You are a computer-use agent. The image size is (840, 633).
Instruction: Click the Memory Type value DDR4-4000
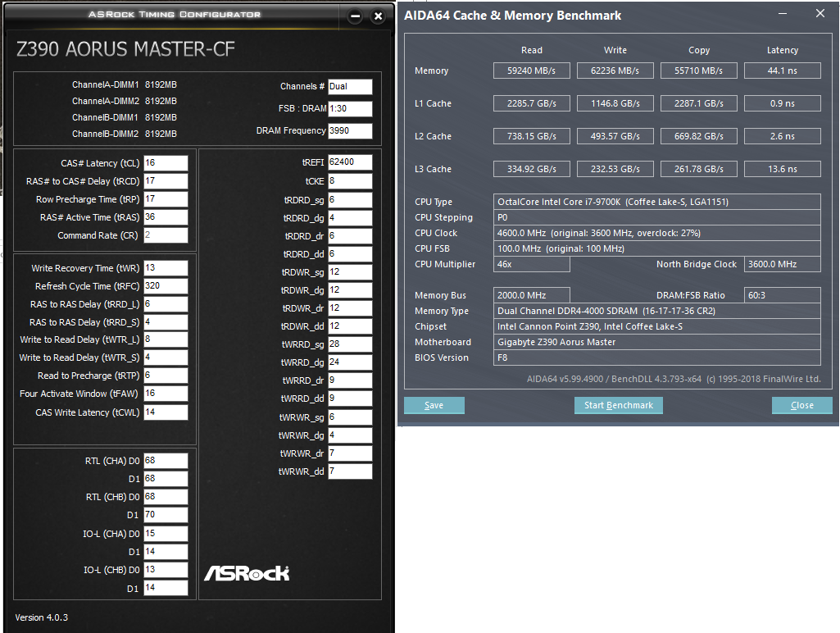click(656, 311)
